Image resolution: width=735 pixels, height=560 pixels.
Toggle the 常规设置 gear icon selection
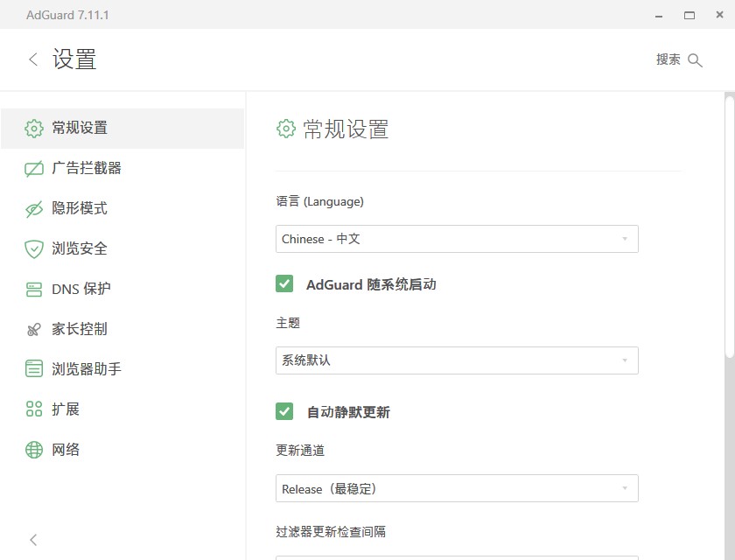pos(33,128)
